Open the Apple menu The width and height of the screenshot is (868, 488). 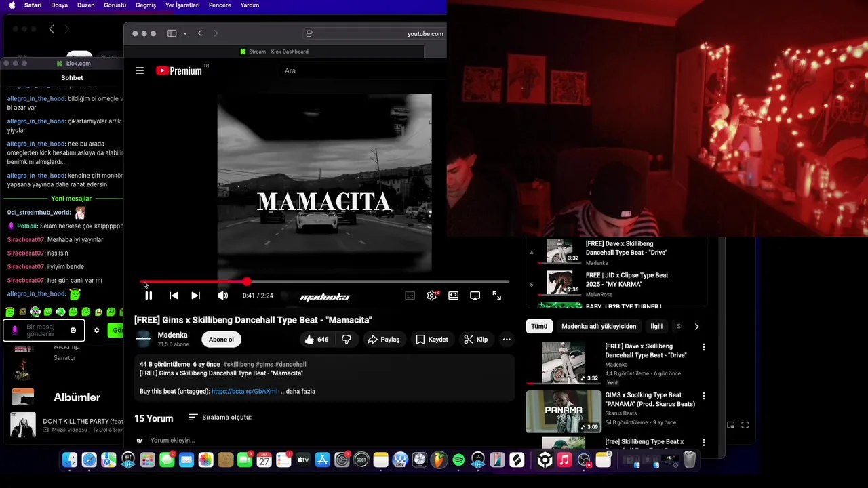(x=12, y=5)
